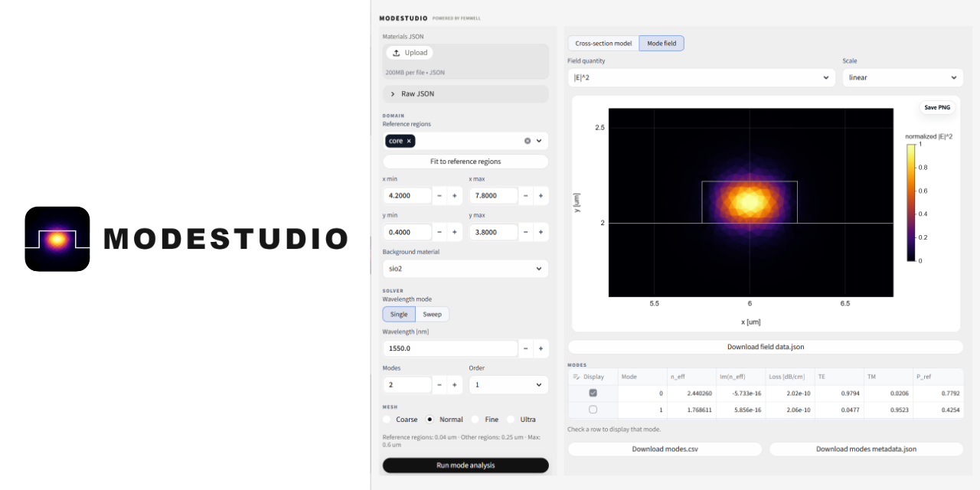Increase y min value with plus

(455, 232)
